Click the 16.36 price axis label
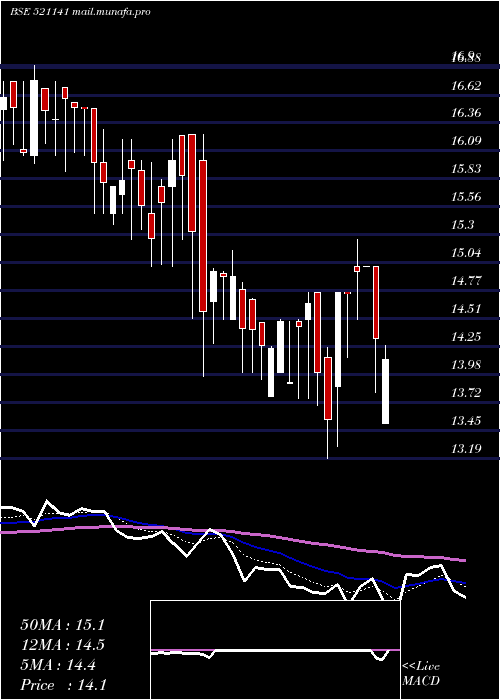500x700 pixels. 466,112
